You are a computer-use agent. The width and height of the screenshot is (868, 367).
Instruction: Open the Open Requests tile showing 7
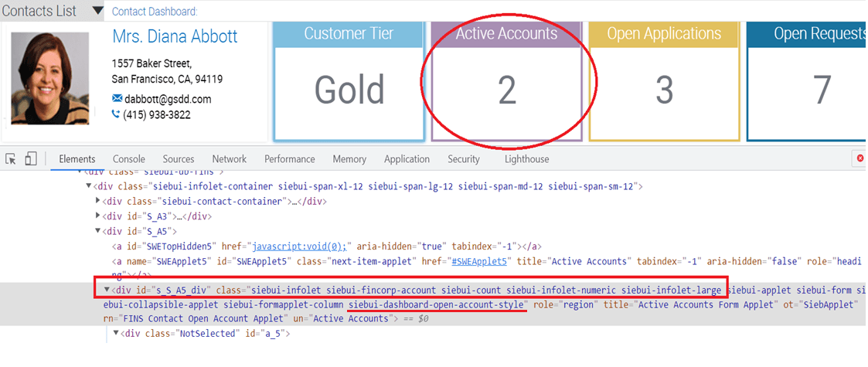point(807,81)
